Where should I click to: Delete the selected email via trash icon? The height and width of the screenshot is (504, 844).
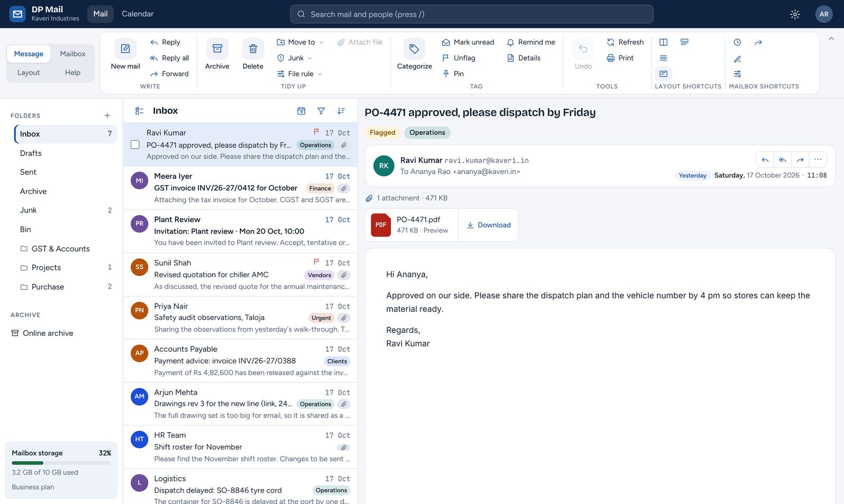(253, 49)
